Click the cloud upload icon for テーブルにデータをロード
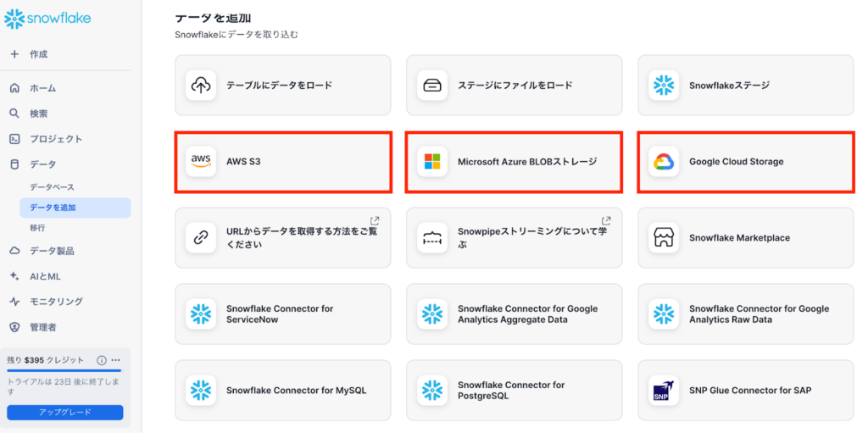This screenshot has width=868, height=433. 201,85
